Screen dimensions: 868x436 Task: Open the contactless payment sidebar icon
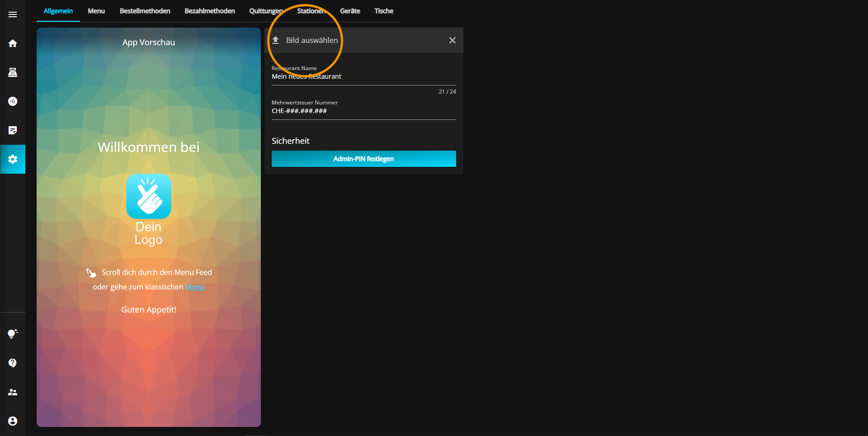click(x=13, y=101)
